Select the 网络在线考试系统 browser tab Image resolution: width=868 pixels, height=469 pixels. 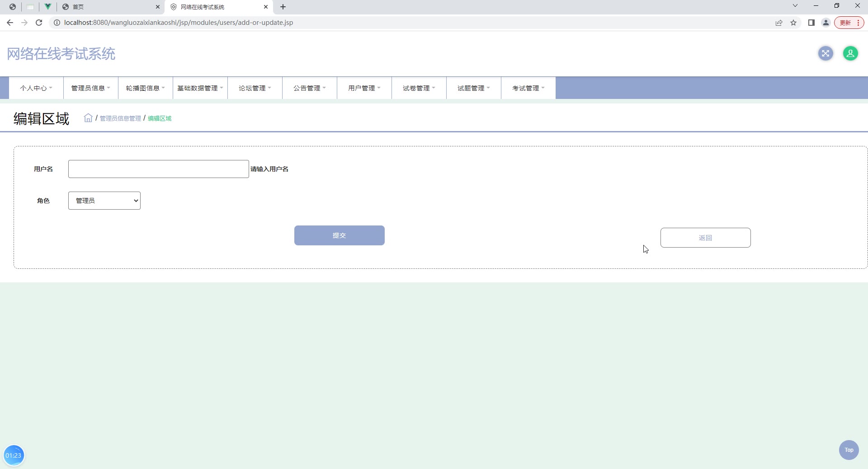tap(219, 7)
